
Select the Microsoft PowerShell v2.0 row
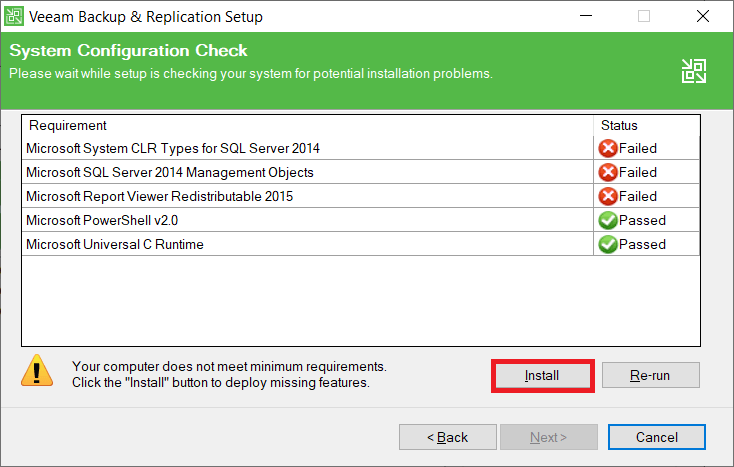point(102,220)
